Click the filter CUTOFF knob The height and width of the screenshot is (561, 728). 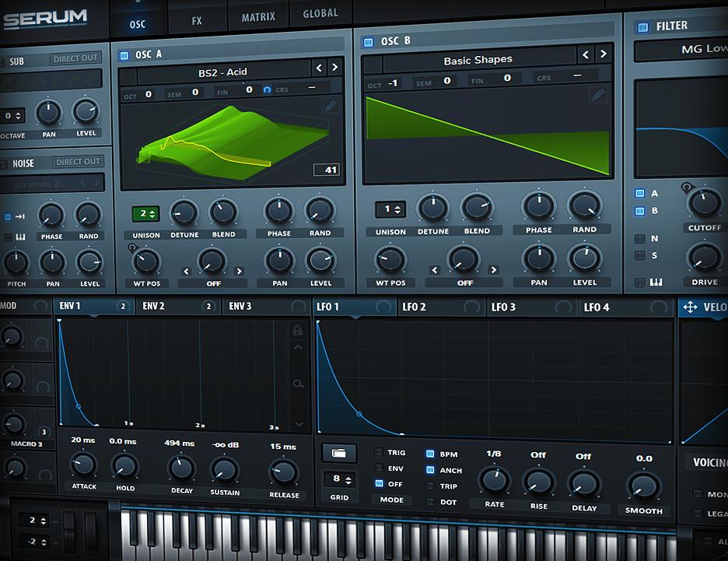(704, 203)
